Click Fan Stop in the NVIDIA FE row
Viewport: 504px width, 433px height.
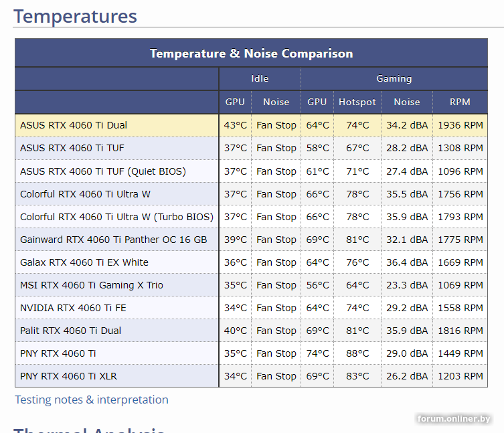[x=276, y=308]
